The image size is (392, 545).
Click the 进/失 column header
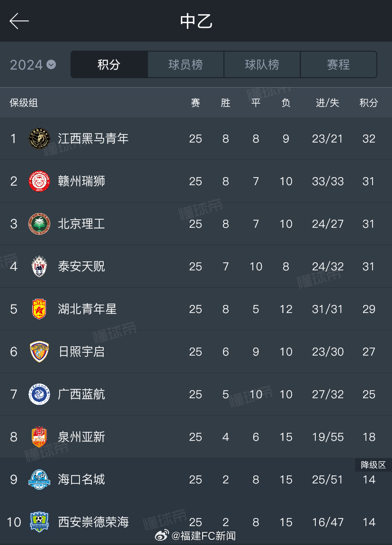pos(328,103)
